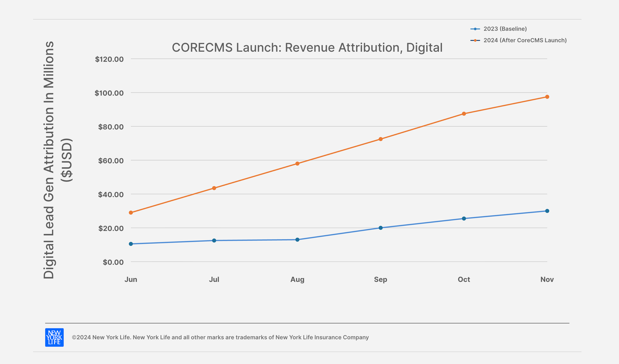
Task: Pick the orange 2024 data point for Aug
Action: 297,163
